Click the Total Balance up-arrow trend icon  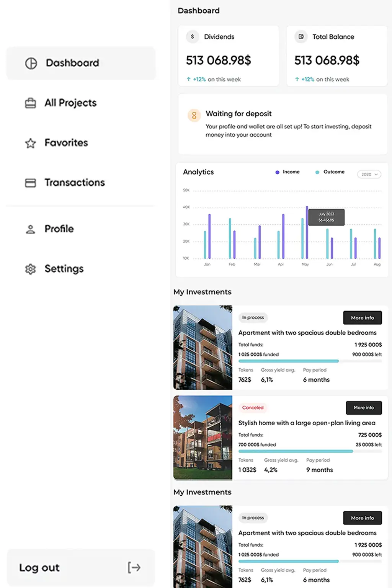tap(297, 79)
